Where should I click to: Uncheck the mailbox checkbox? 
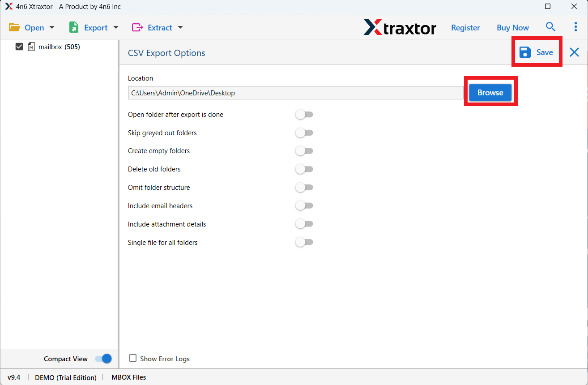[19, 47]
